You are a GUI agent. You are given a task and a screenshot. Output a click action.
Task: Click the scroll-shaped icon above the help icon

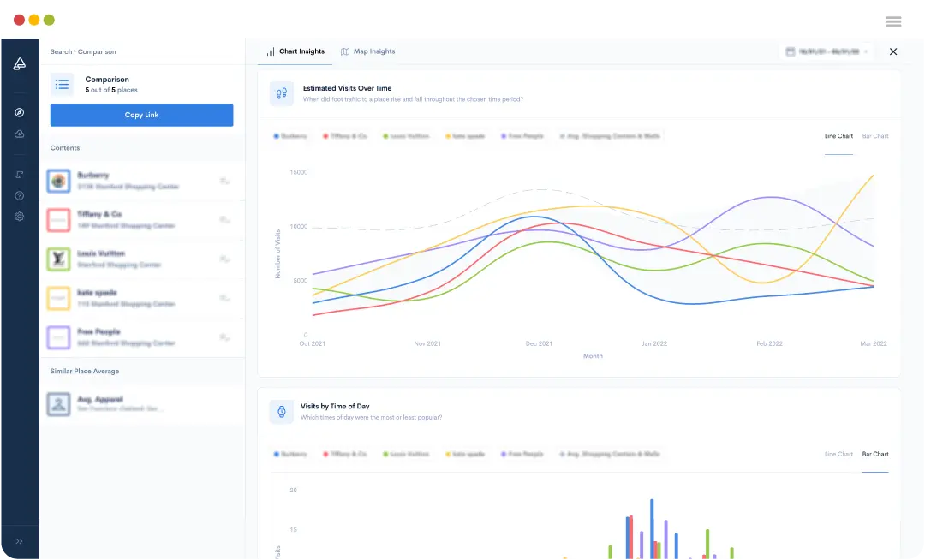(x=20, y=175)
